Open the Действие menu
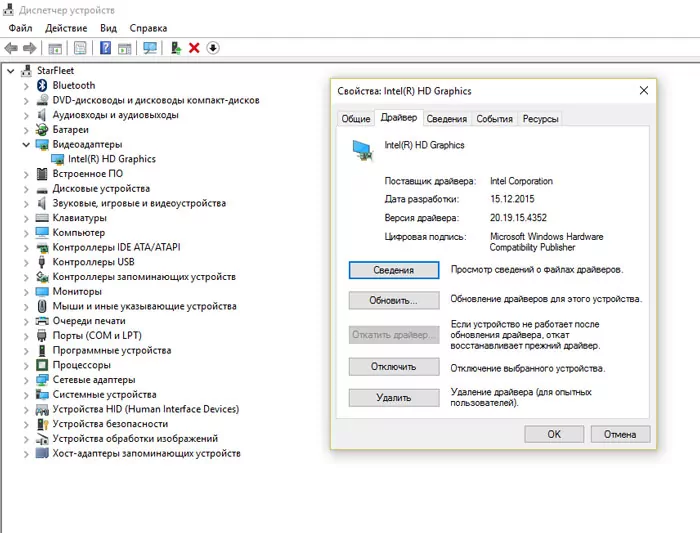The height and width of the screenshot is (533, 700). tap(66, 28)
